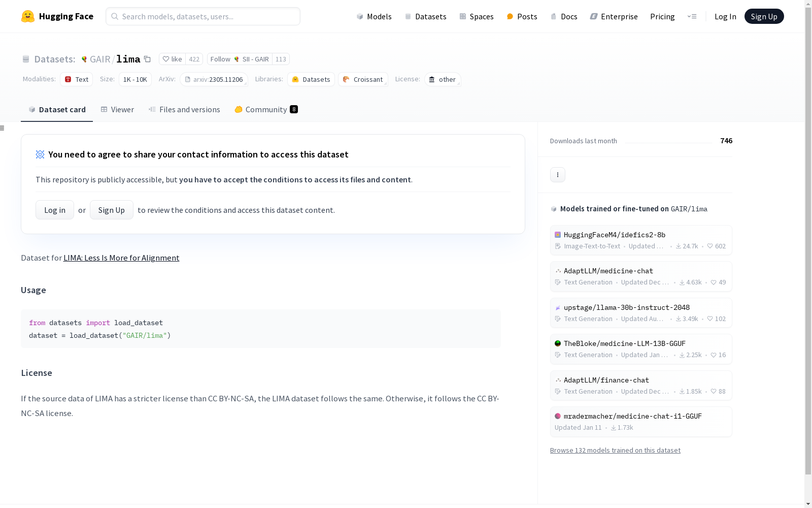The width and height of the screenshot is (812, 508).
Task: Open the arxiv:2305.11206 tag
Action: click(x=214, y=79)
